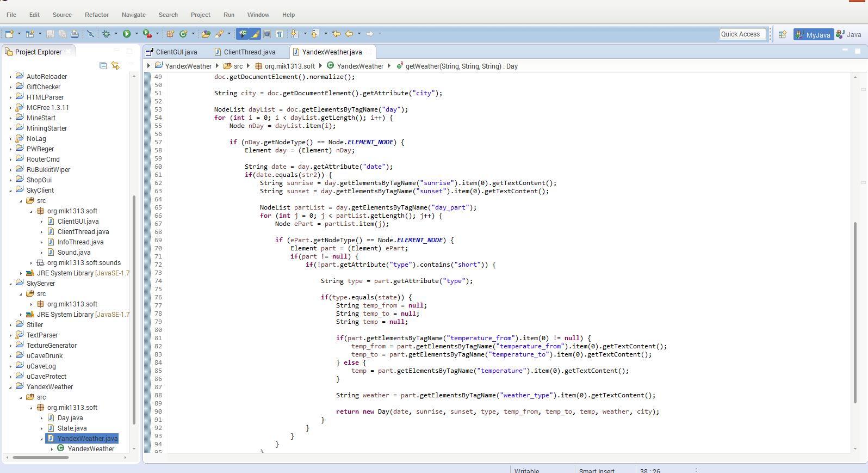868x473 pixels.
Task: Expand the AutoReloader project tree node
Action: click(10, 77)
